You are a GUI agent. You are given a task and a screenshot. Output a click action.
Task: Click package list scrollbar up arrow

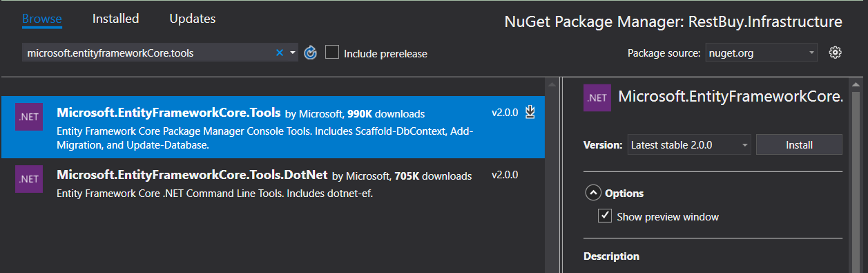pos(552,85)
